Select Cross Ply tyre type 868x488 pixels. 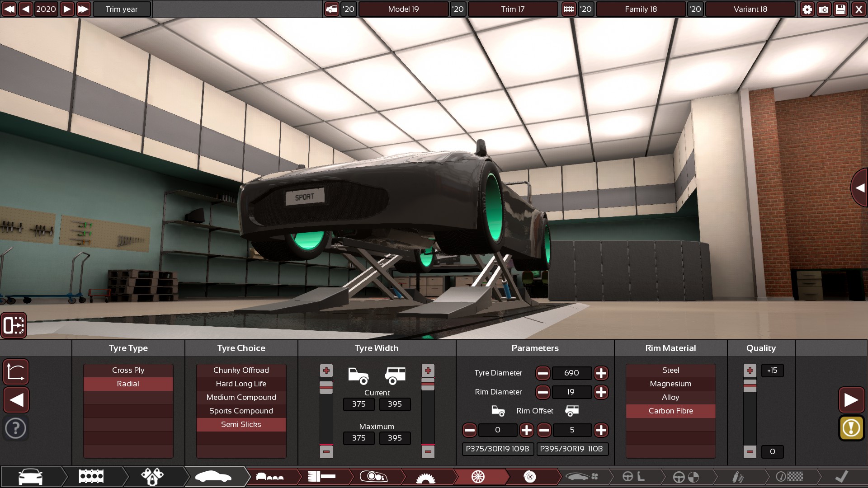pyautogui.click(x=128, y=370)
